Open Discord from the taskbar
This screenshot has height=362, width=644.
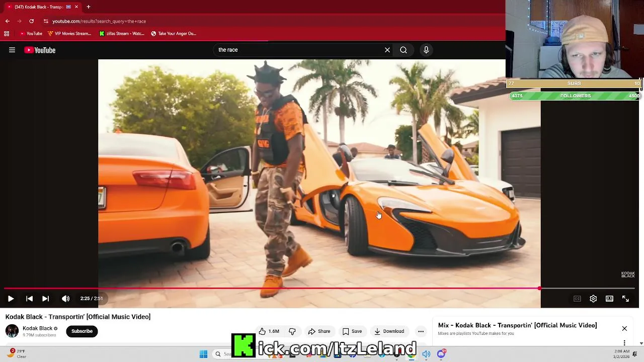point(441,354)
